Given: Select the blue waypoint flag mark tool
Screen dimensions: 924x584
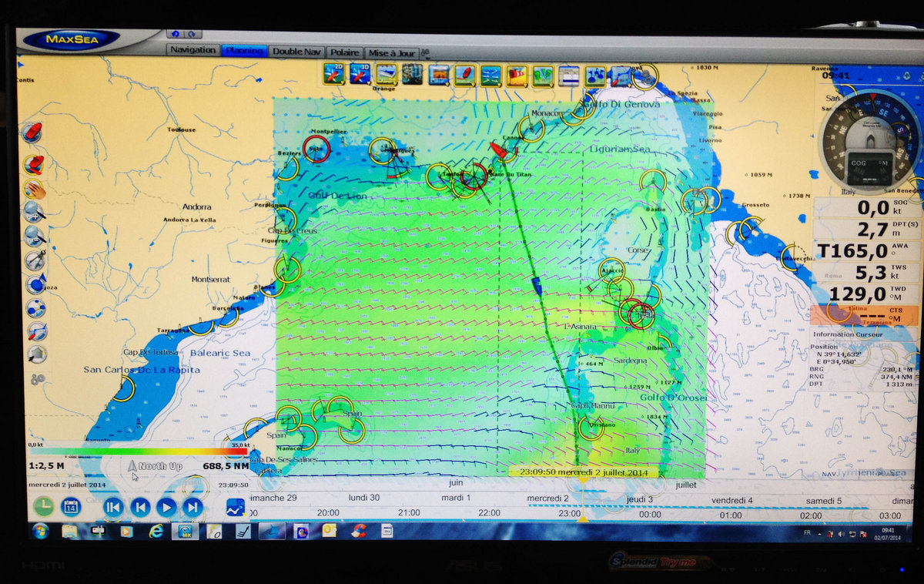Looking at the screenshot, I should click(35, 284).
